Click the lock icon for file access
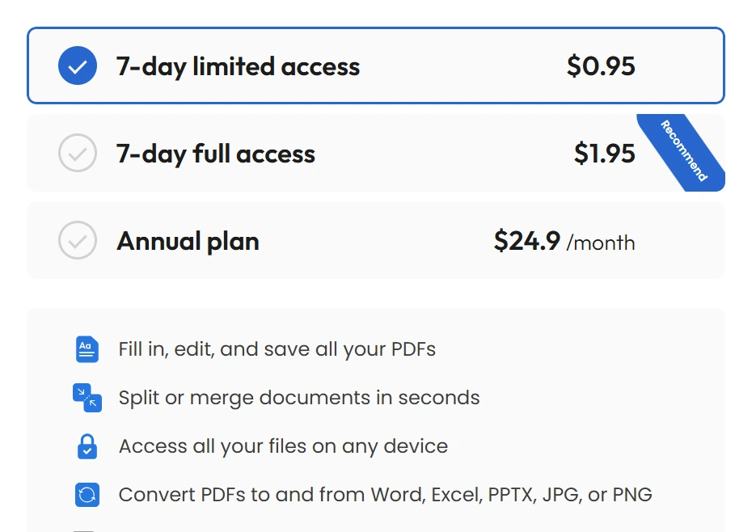The height and width of the screenshot is (532, 756). click(x=87, y=446)
